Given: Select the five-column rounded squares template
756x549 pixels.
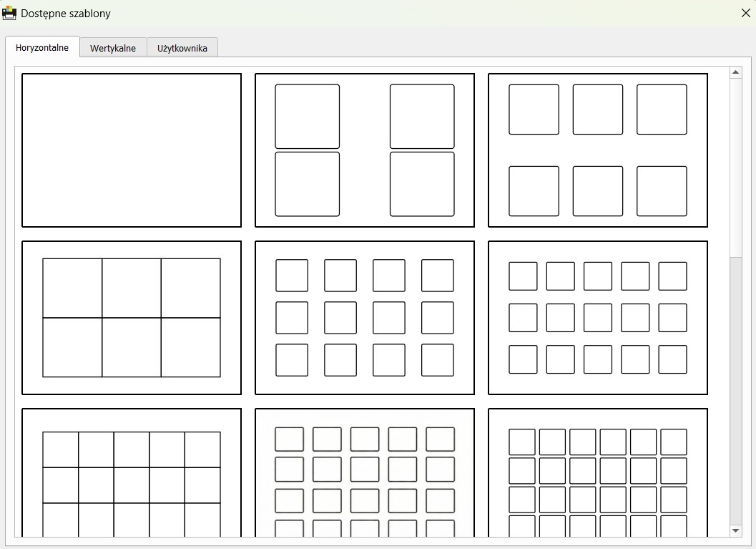Looking at the screenshot, I should (x=365, y=472).
